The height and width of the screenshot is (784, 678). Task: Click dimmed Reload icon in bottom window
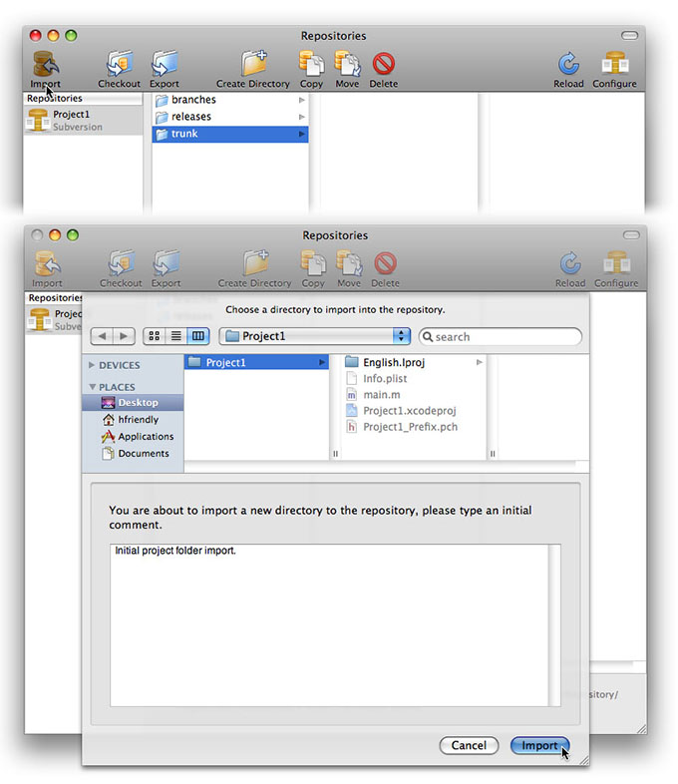click(570, 263)
